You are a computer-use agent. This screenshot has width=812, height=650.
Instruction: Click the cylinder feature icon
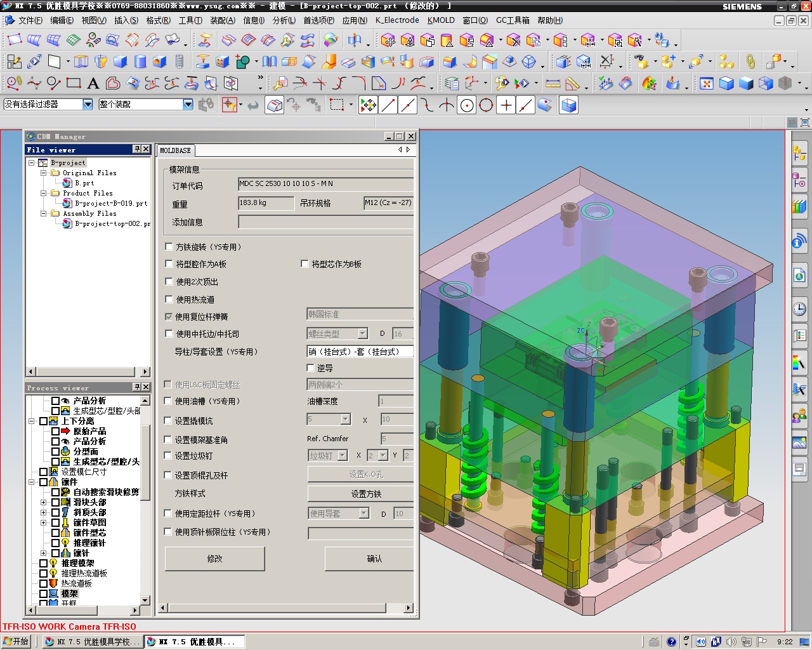coord(140,62)
